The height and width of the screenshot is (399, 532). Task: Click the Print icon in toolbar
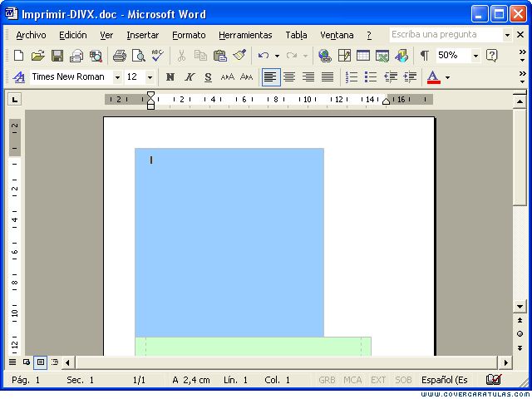[120, 56]
